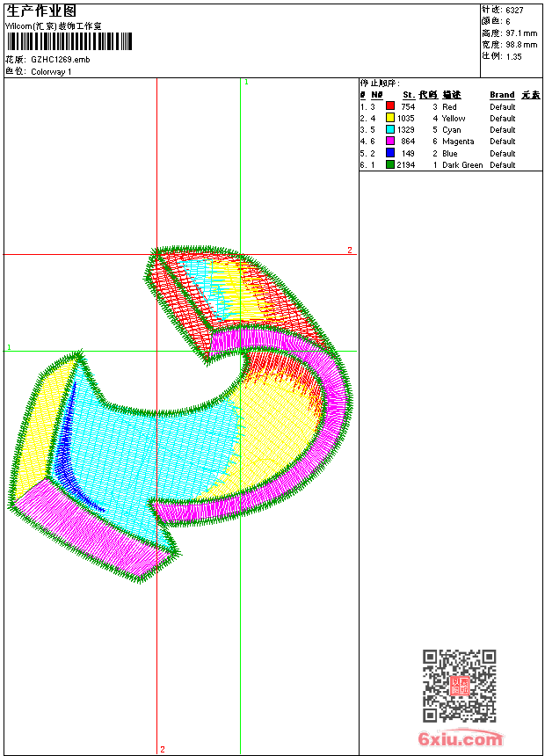Select the cyan color swatch
Viewport: 545px width, 756px height.
390,129
